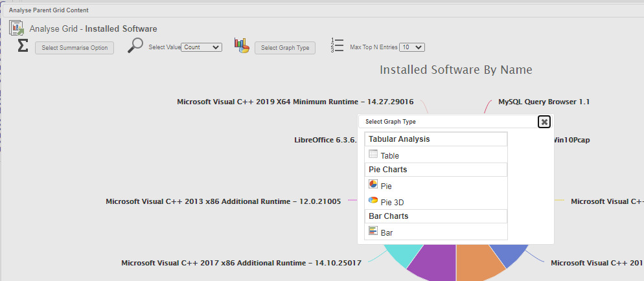Screen dimensions: 644x281
Task: Click the Select Graph Type button
Action: [285, 47]
